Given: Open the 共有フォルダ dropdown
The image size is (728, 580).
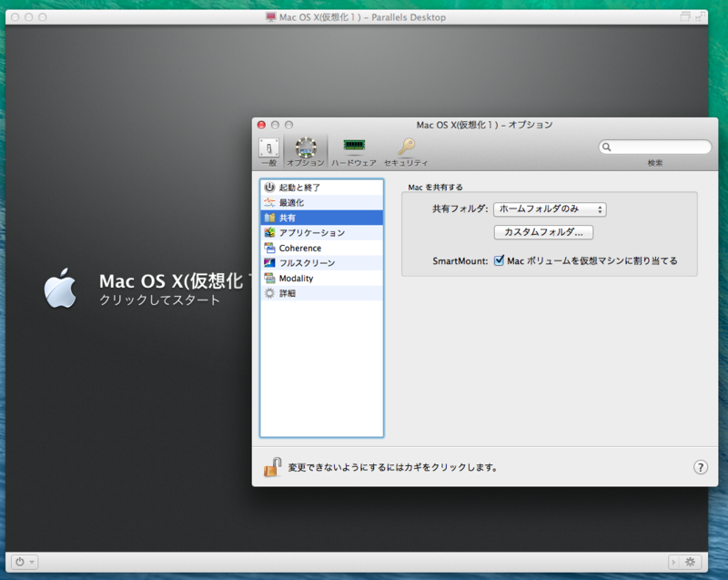Looking at the screenshot, I should point(550,209).
